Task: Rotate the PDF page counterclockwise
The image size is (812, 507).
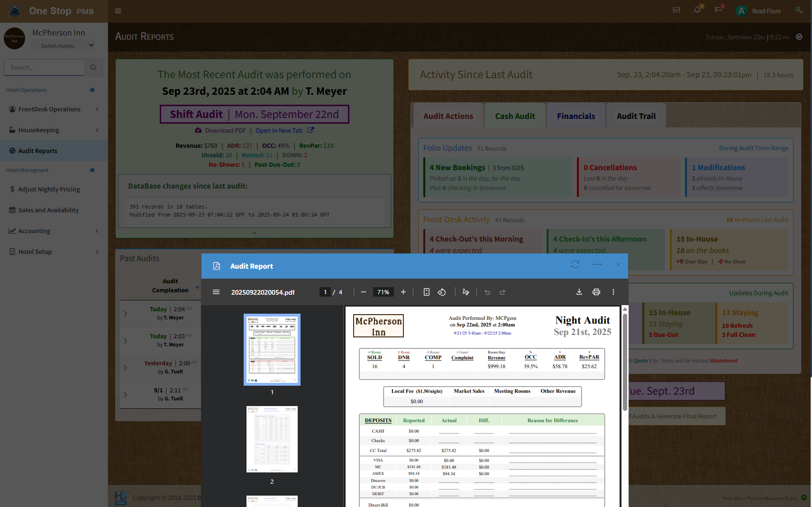Action: (441, 292)
